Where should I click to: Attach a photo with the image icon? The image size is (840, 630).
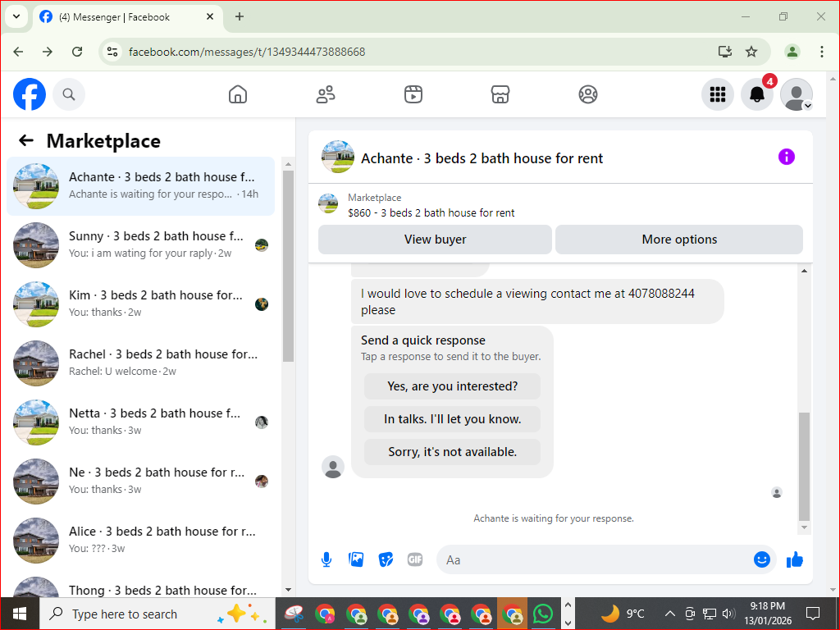pyautogui.click(x=356, y=559)
